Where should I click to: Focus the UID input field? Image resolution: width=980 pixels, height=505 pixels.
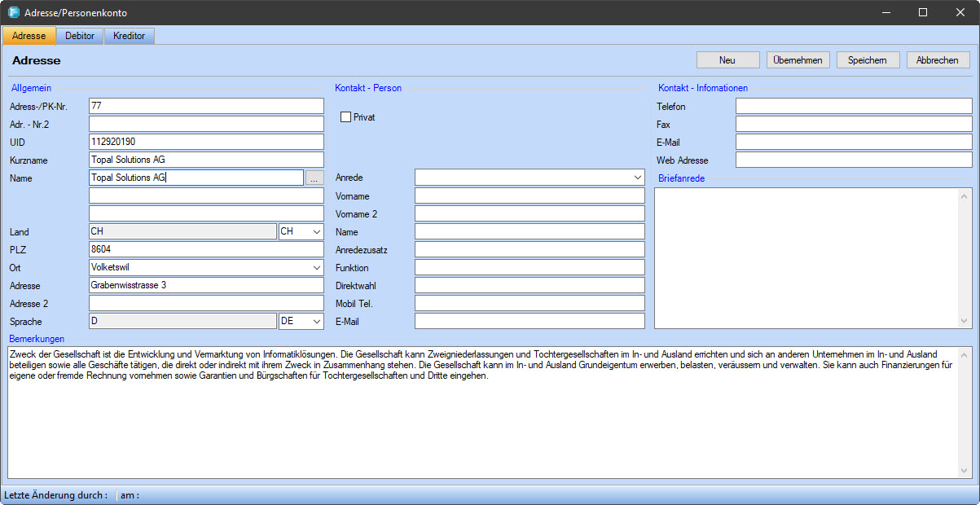pyautogui.click(x=206, y=142)
